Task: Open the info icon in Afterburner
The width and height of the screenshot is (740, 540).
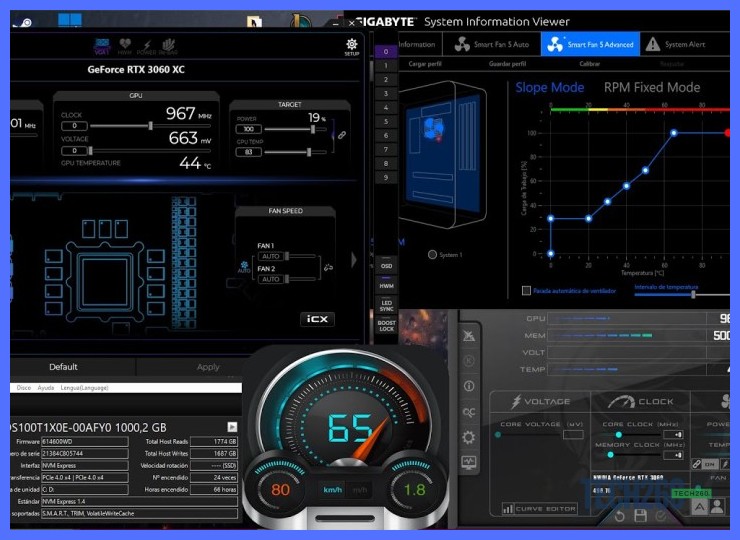Action: pyautogui.click(x=469, y=387)
